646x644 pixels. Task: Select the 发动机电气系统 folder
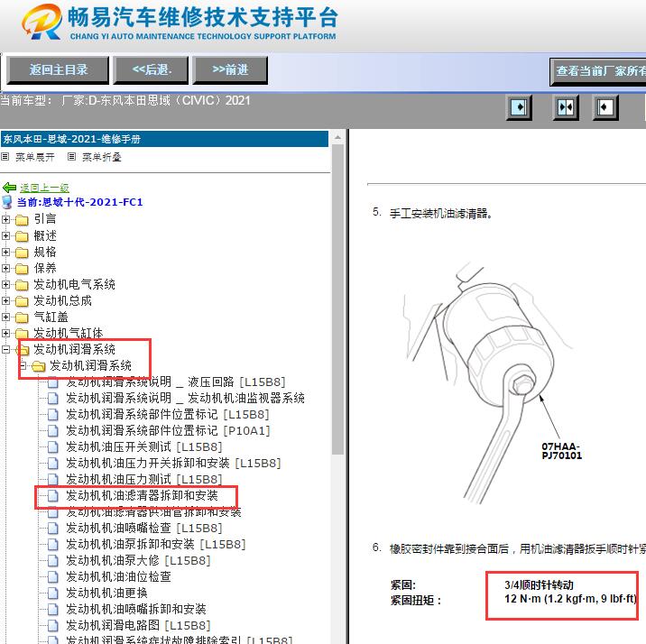(74, 284)
